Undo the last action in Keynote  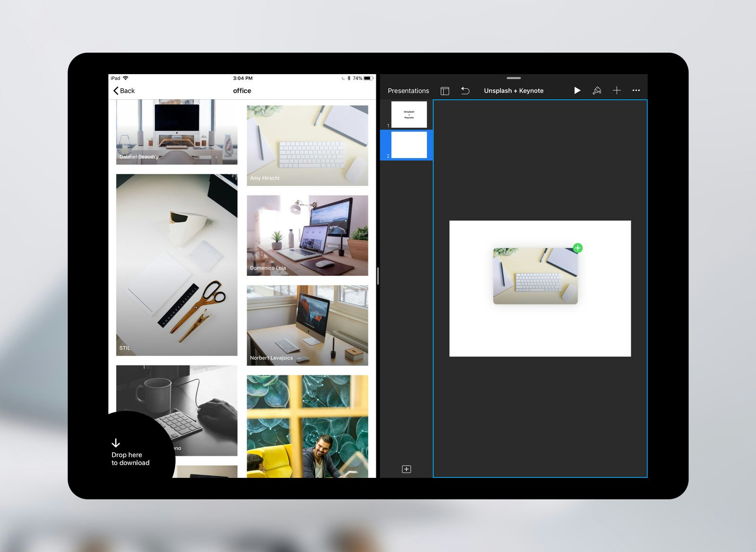click(x=465, y=90)
